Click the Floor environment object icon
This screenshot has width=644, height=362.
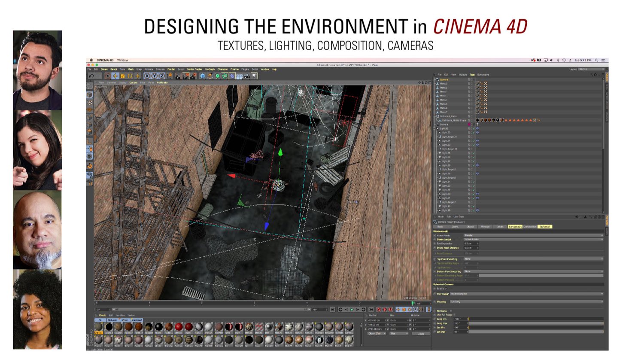tap(240, 76)
